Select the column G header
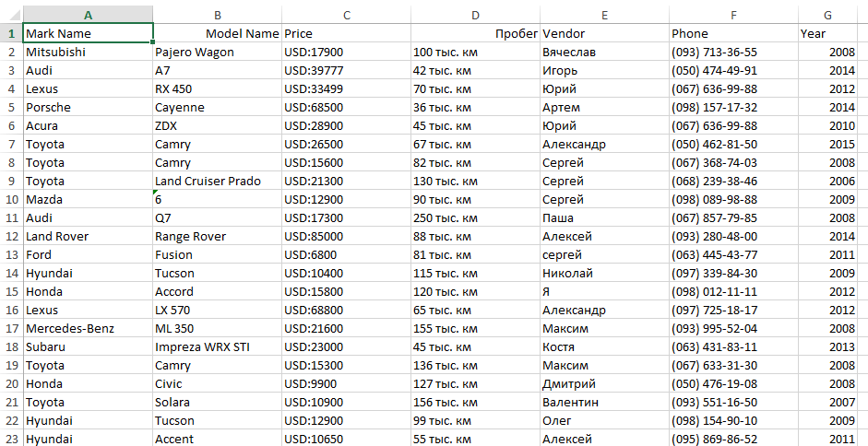 (827, 15)
